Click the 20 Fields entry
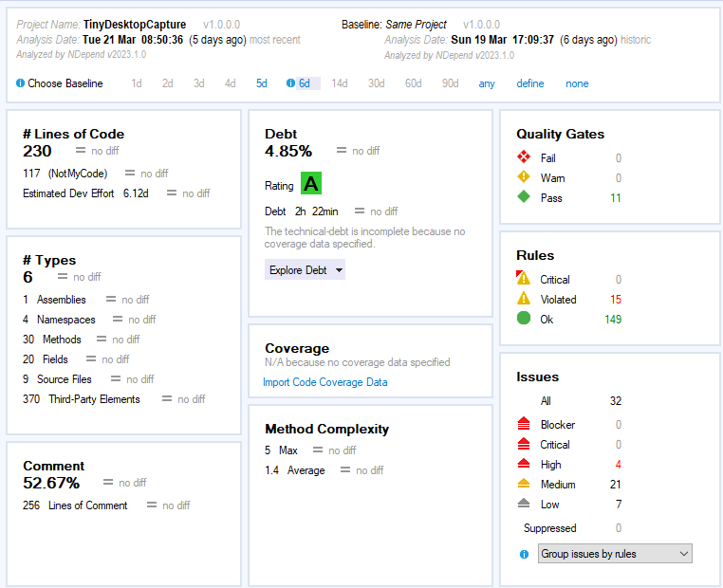 [x=46, y=359]
